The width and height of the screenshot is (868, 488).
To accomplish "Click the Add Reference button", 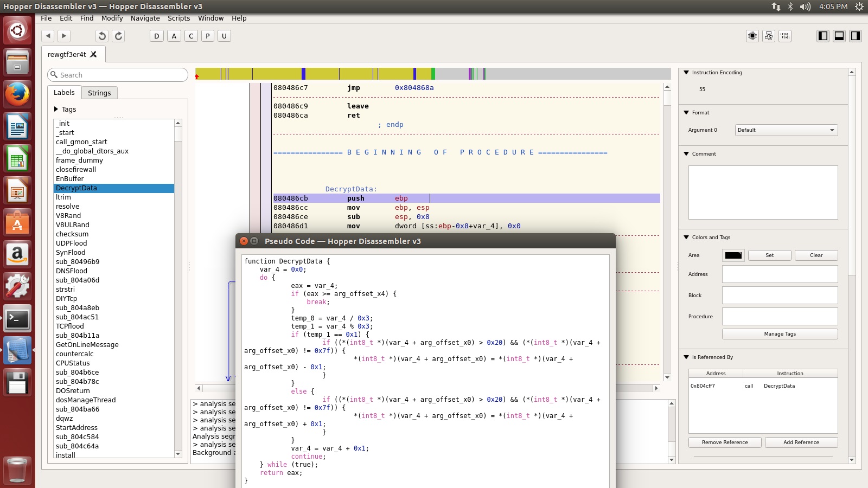I will [801, 442].
